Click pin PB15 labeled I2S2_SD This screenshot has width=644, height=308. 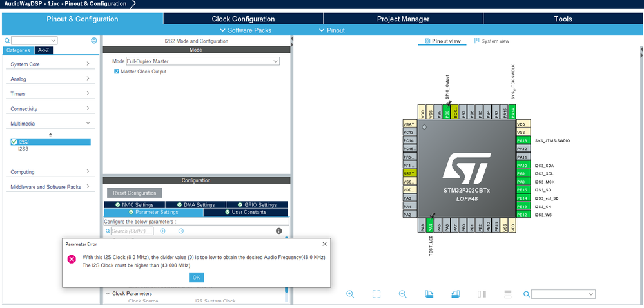click(x=522, y=189)
